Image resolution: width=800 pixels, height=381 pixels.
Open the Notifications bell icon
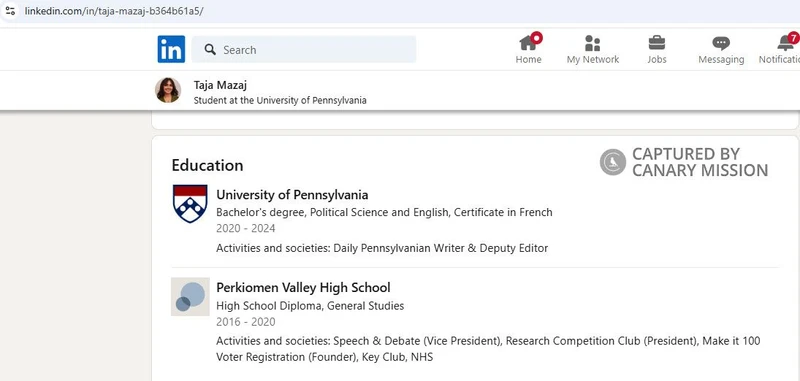786,43
